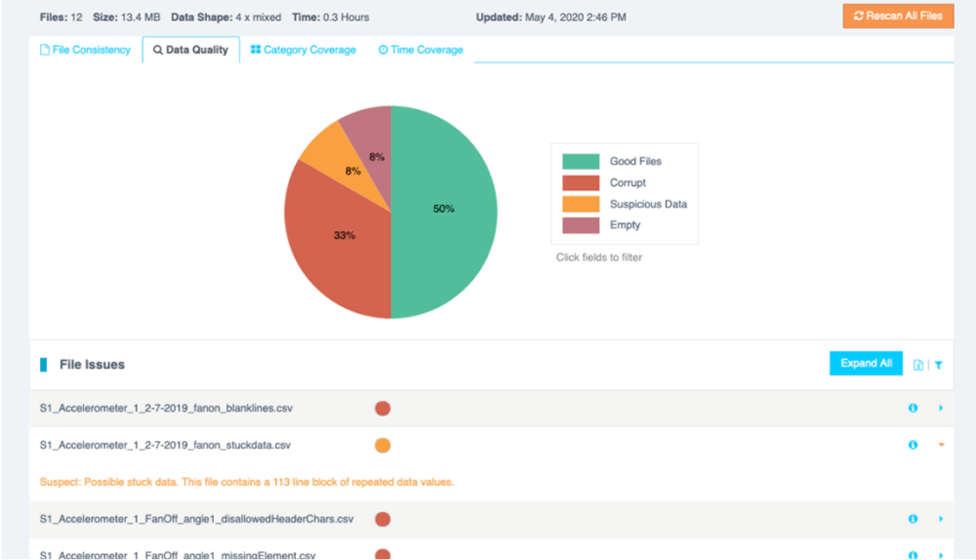Click the Expand All button

[866, 364]
